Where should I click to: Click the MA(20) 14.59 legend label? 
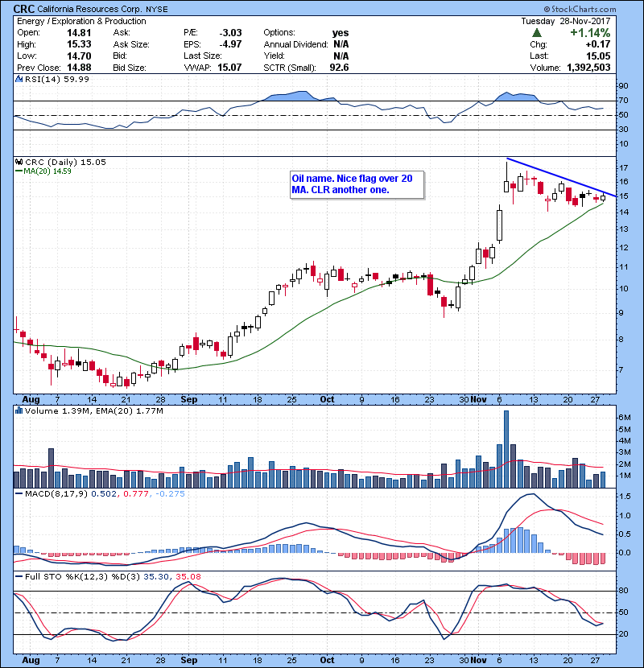click(47, 171)
